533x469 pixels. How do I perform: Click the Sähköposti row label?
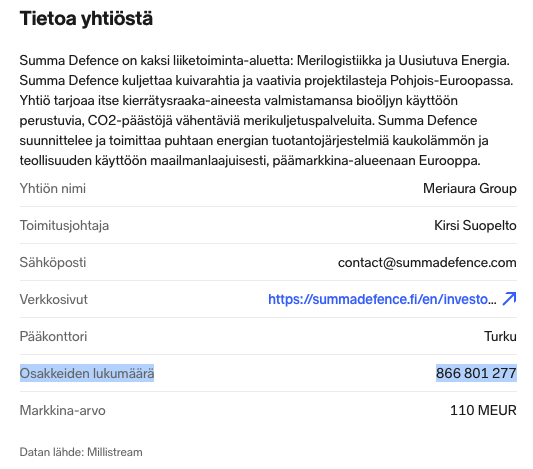pyautogui.click(x=53, y=263)
